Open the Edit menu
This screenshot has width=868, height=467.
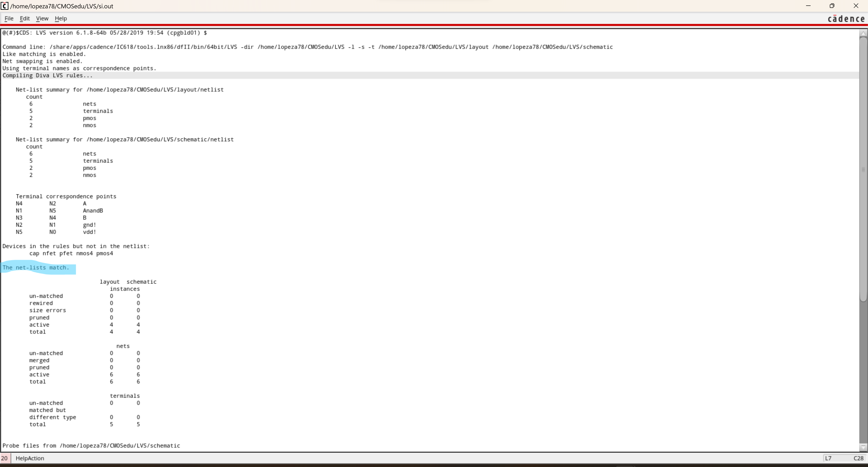25,19
